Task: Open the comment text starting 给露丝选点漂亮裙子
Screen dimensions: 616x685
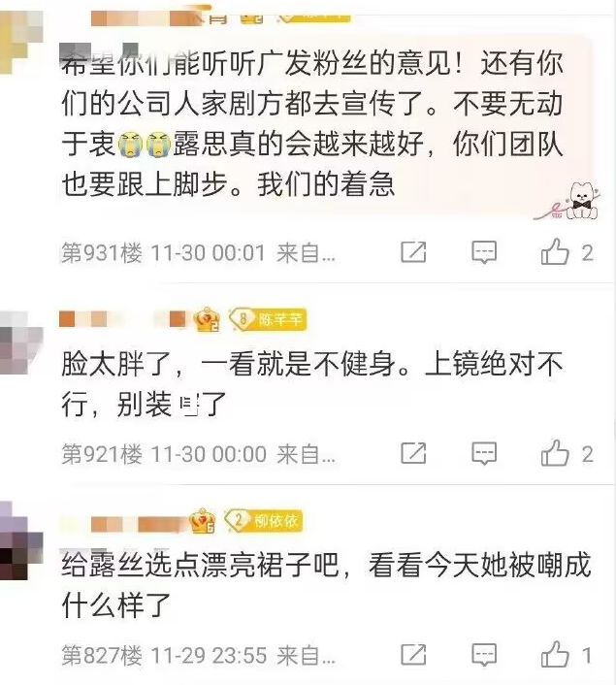Action: [326, 584]
